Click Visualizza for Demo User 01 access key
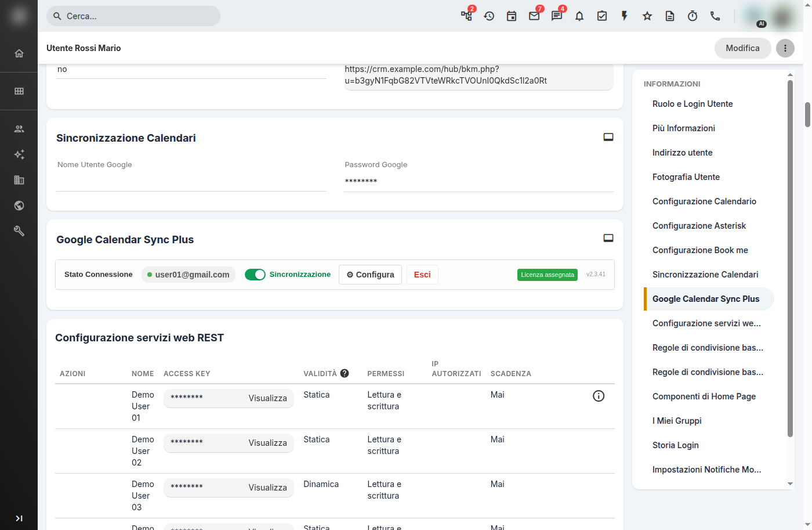 [268, 398]
